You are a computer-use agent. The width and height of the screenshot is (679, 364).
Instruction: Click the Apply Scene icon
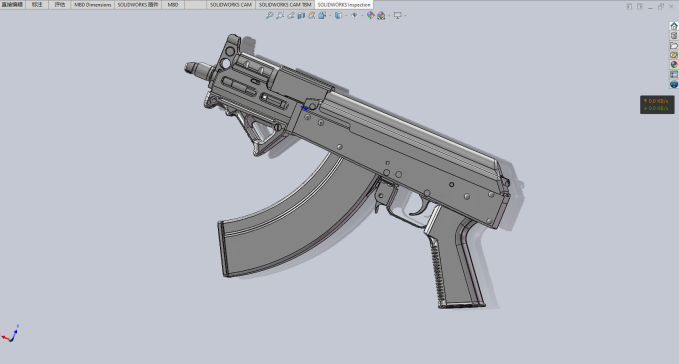pos(381,16)
